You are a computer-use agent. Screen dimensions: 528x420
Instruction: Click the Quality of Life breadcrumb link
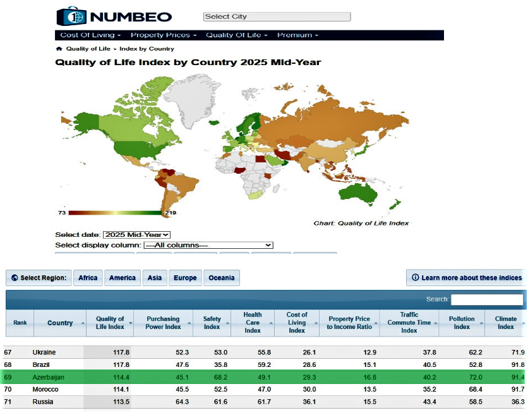point(88,49)
